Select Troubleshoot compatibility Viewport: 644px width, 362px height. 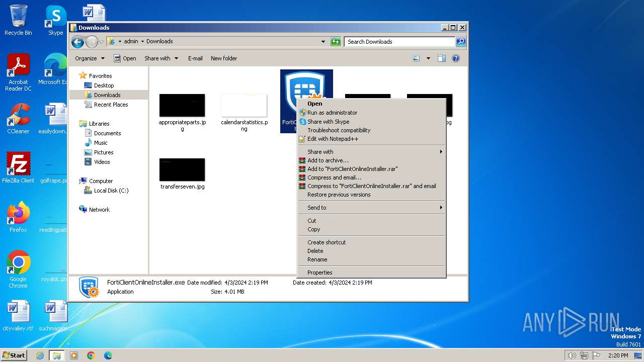pos(371,130)
